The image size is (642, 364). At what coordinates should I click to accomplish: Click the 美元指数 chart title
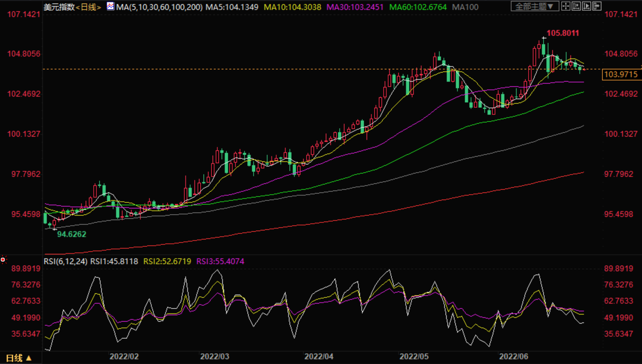click(x=59, y=7)
